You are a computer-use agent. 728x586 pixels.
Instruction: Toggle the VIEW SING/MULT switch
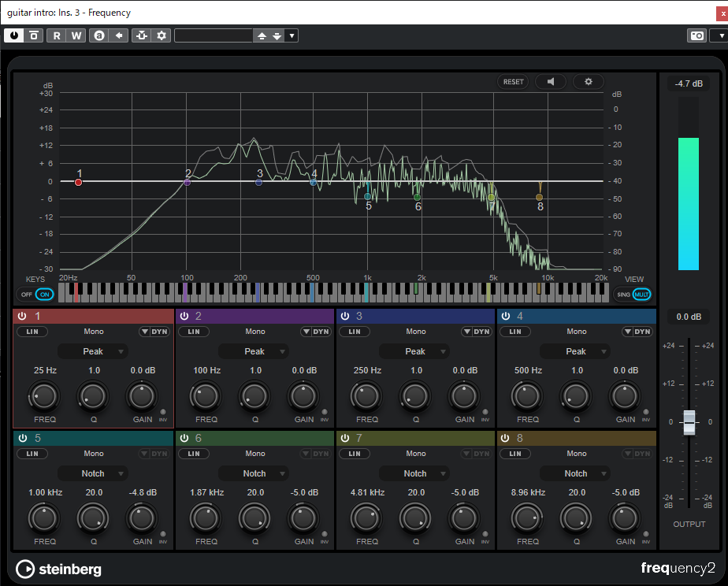point(633,294)
